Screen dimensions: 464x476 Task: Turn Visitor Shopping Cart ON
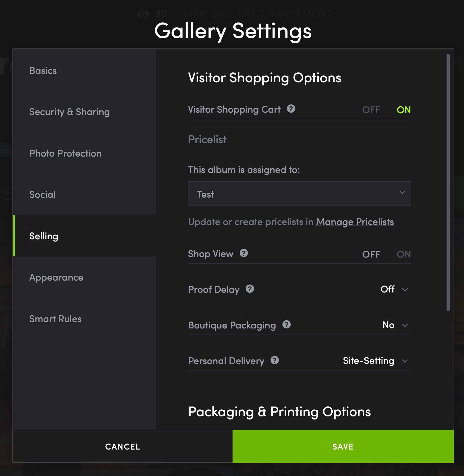404,110
